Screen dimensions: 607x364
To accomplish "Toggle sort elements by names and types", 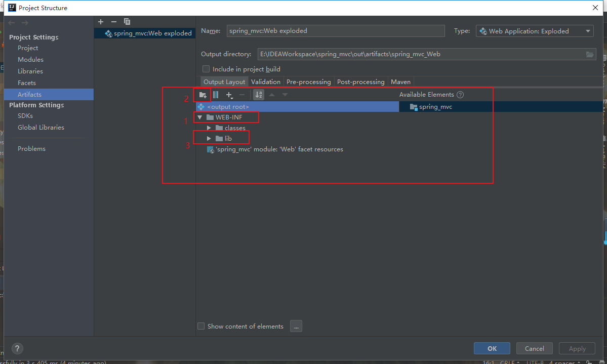I will 259,95.
